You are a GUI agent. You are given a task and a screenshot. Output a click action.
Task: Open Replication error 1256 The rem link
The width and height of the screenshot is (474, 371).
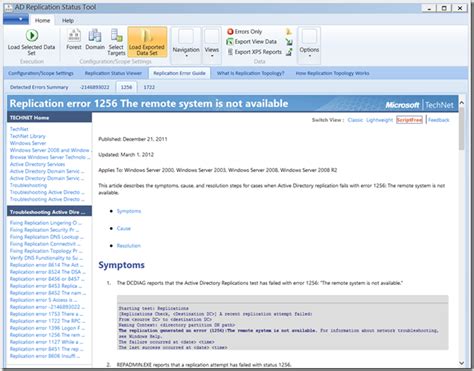47,335
